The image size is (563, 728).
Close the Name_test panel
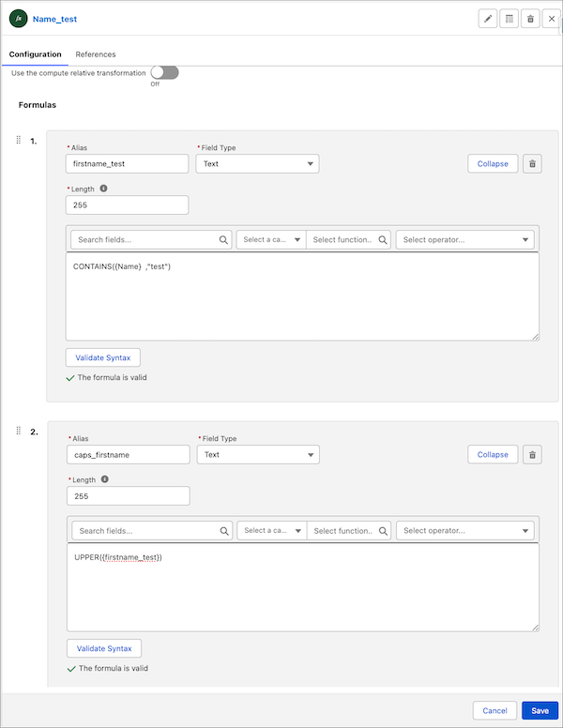pos(552,19)
